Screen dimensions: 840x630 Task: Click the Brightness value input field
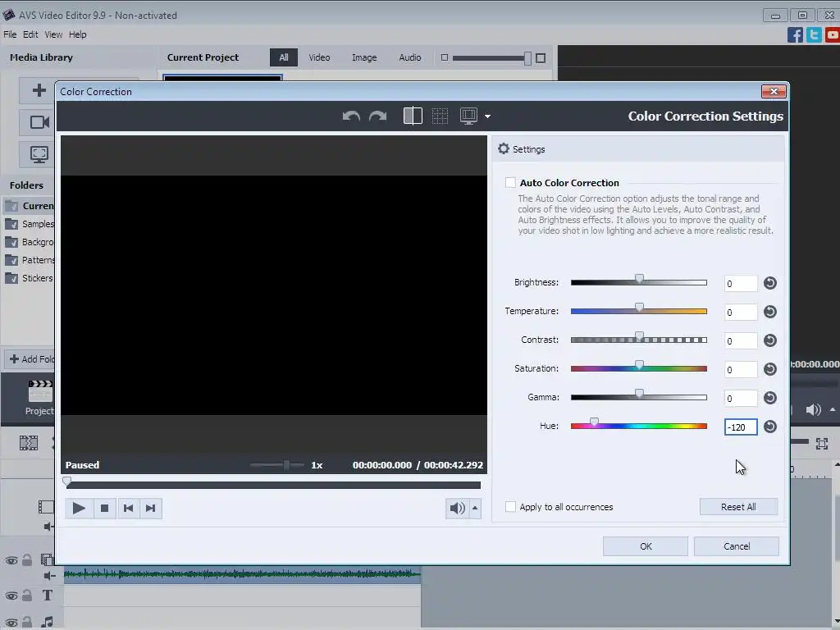click(741, 283)
